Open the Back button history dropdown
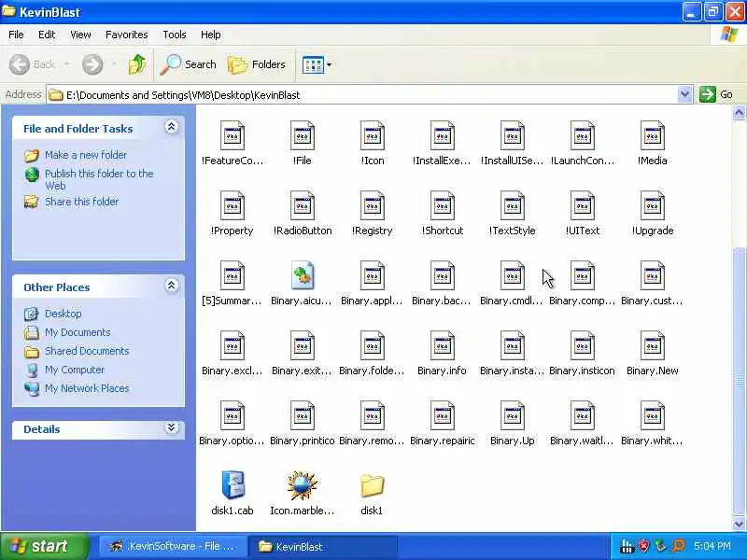Screen dimensions: 747x560 [67, 64]
